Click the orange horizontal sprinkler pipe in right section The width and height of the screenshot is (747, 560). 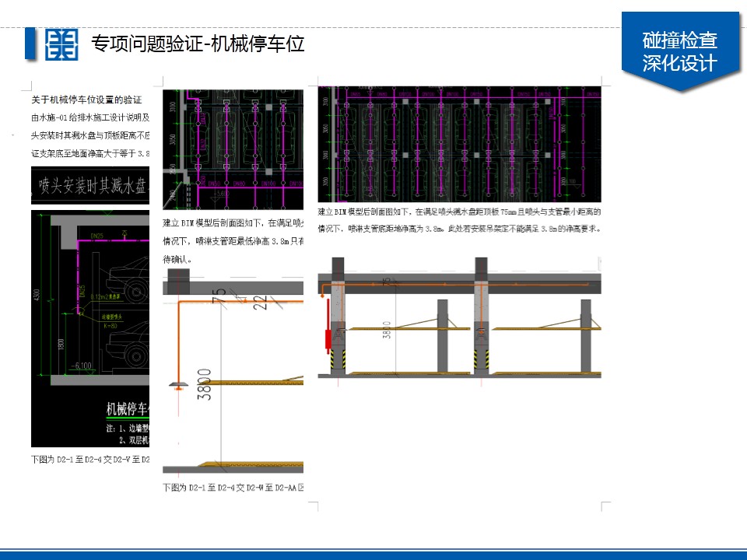tap(537, 285)
